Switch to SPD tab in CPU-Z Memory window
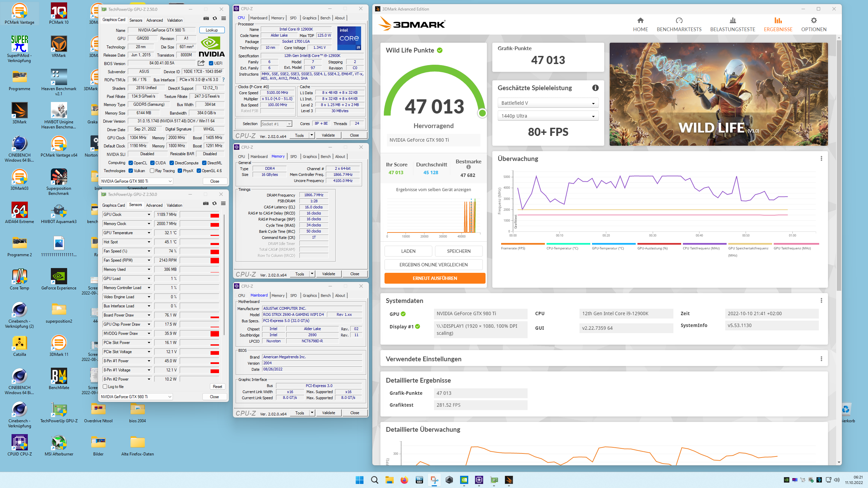868x488 pixels. (293, 157)
